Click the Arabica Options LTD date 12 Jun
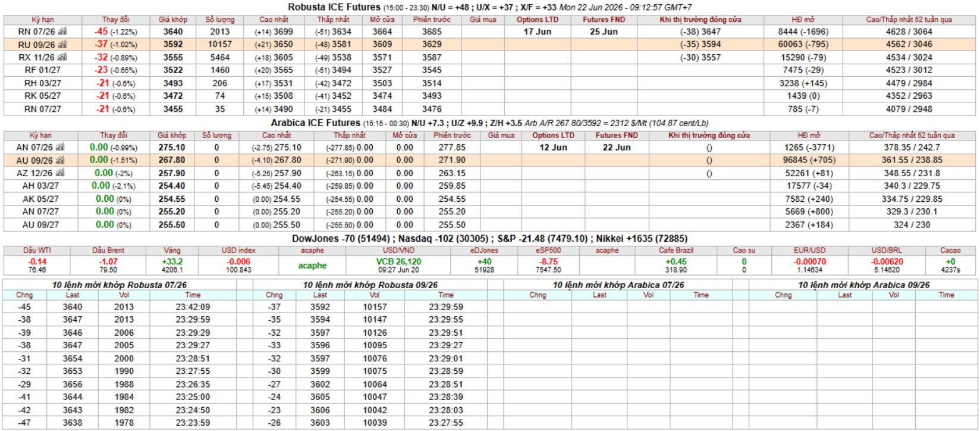This screenshot has height=431, width=980. pos(554,147)
